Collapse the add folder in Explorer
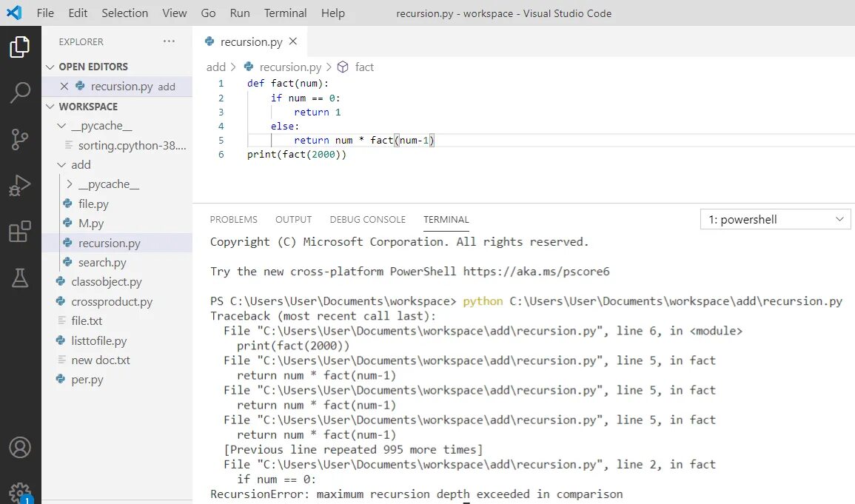855x504 pixels. click(x=61, y=164)
